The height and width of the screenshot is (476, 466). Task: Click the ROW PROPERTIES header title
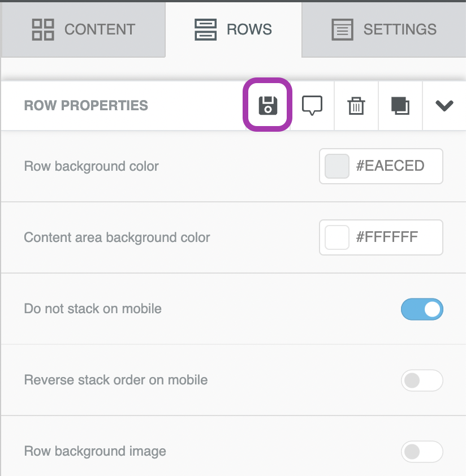(x=86, y=106)
